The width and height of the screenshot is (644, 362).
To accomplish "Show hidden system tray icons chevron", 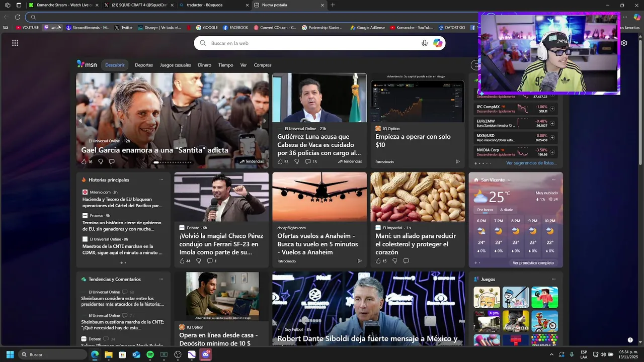I will pyautogui.click(x=551, y=354).
